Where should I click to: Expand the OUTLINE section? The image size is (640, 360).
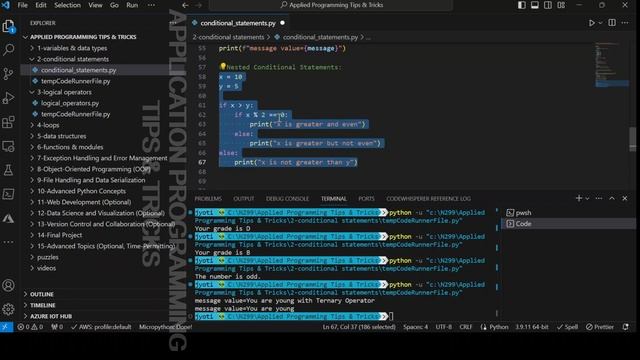click(x=42, y=294)
